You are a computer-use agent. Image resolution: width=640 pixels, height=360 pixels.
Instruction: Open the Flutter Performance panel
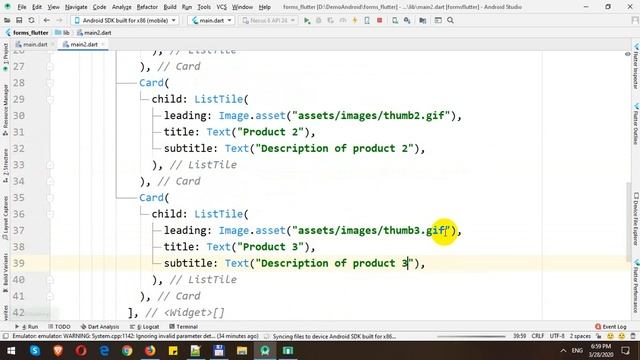[636, 287]
